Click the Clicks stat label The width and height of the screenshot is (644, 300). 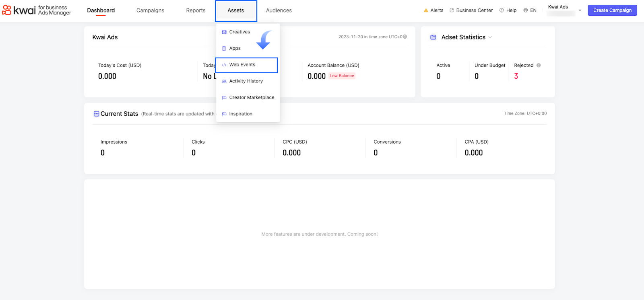[x=198, y=142]
